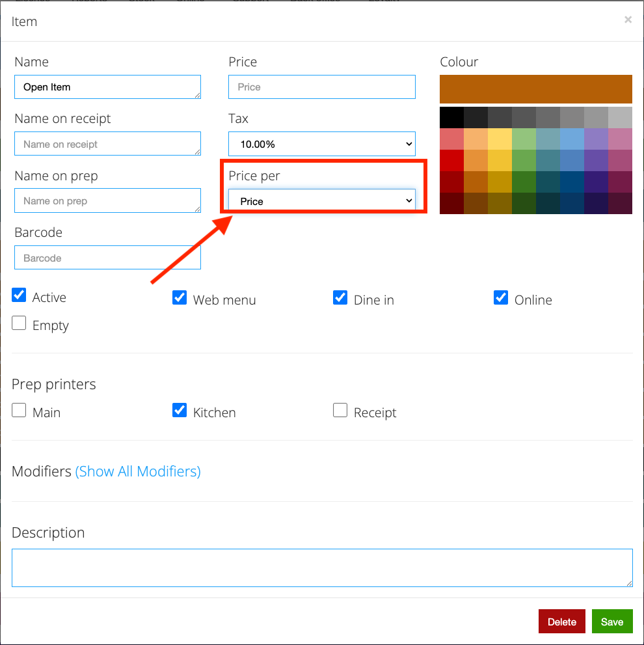Save the item
644x645 pixels.
(612, 622)
